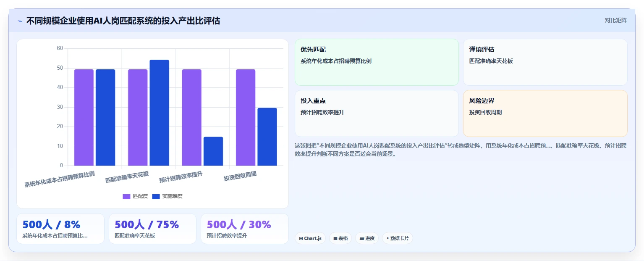Click purple 匹配度 bar for 匹配准确率天花板

138,117
